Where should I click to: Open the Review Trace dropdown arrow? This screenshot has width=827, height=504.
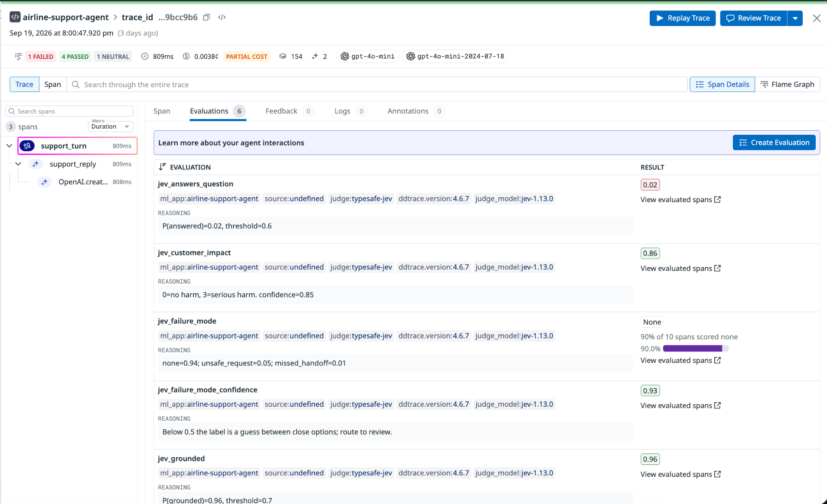point(795,18)
